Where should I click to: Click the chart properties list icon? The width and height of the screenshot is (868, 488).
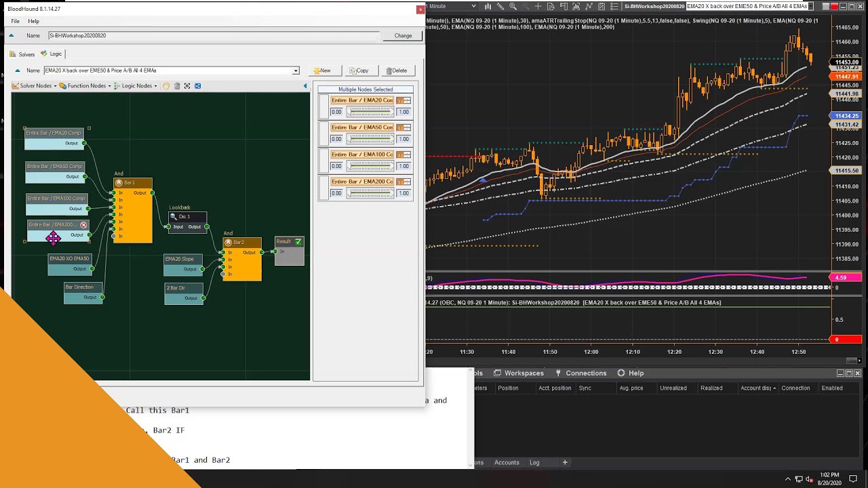tap(613, 6)
